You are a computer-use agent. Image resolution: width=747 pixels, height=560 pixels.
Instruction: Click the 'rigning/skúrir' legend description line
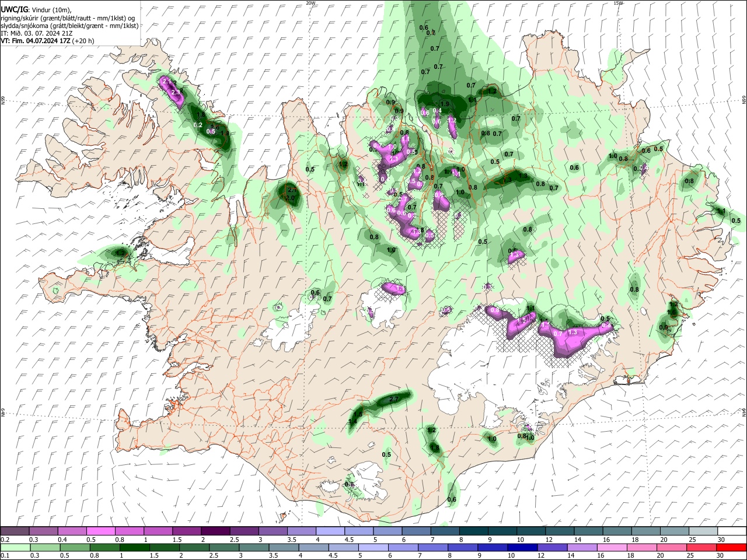pyautogui.click(x=68, y=18)
